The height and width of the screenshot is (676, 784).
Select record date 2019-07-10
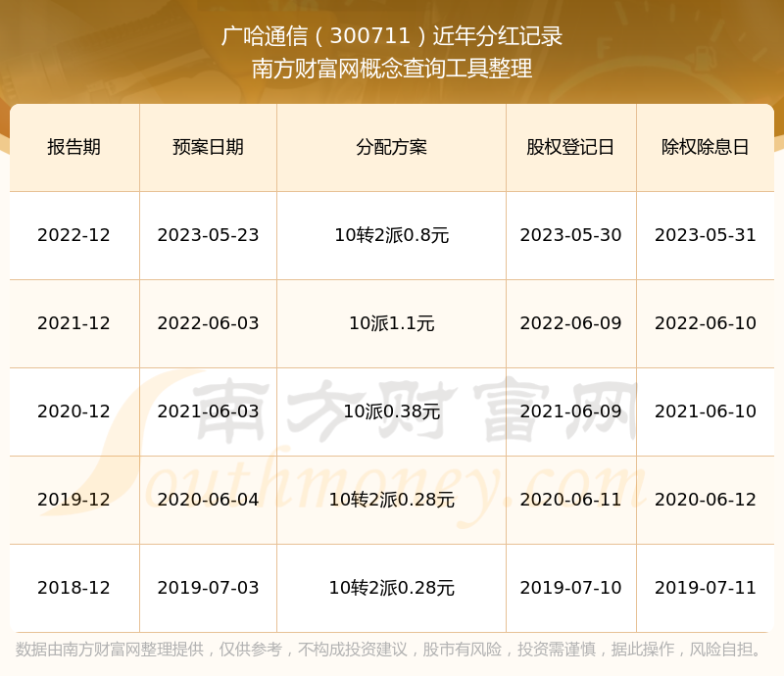570,587
